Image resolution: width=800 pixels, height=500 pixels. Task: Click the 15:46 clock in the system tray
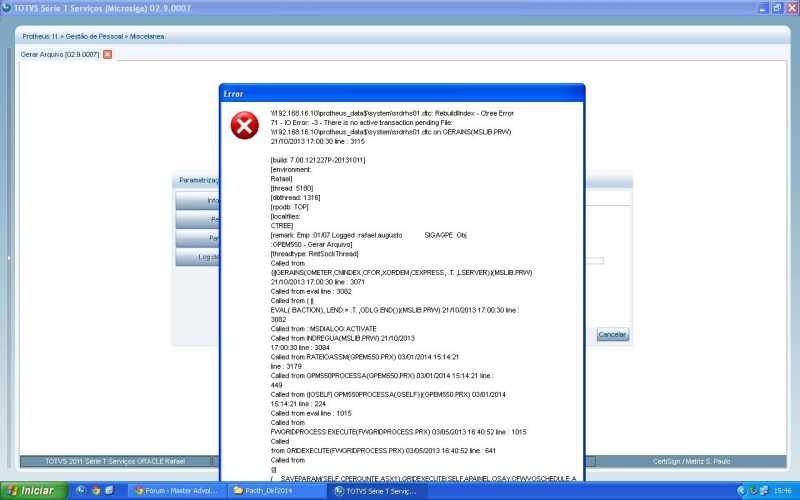pos(783,491)
